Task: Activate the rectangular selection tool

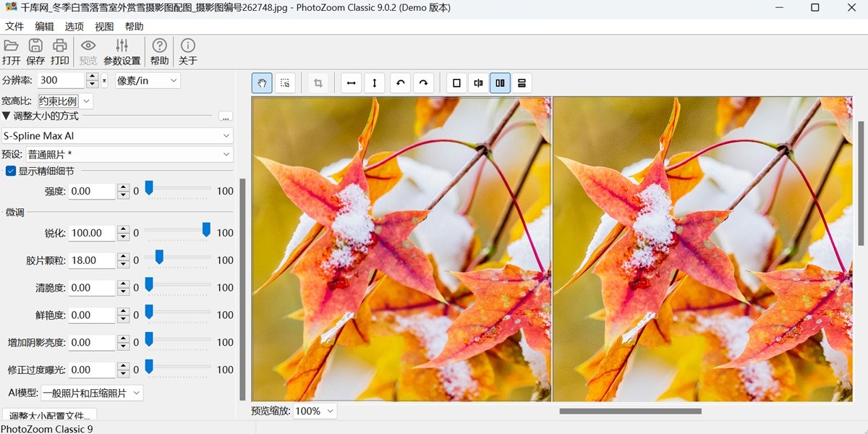Action: pyautogui.click(x=285, y=82)
